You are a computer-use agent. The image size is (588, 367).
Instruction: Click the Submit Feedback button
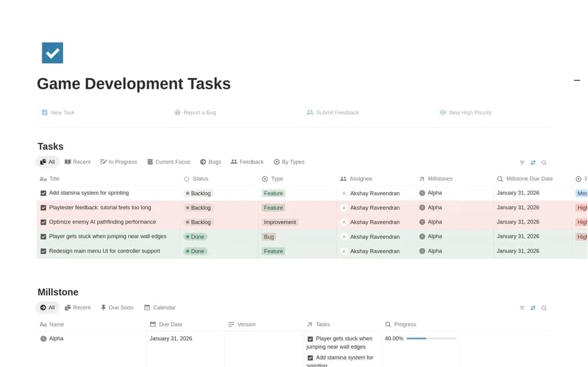point(333,112)
